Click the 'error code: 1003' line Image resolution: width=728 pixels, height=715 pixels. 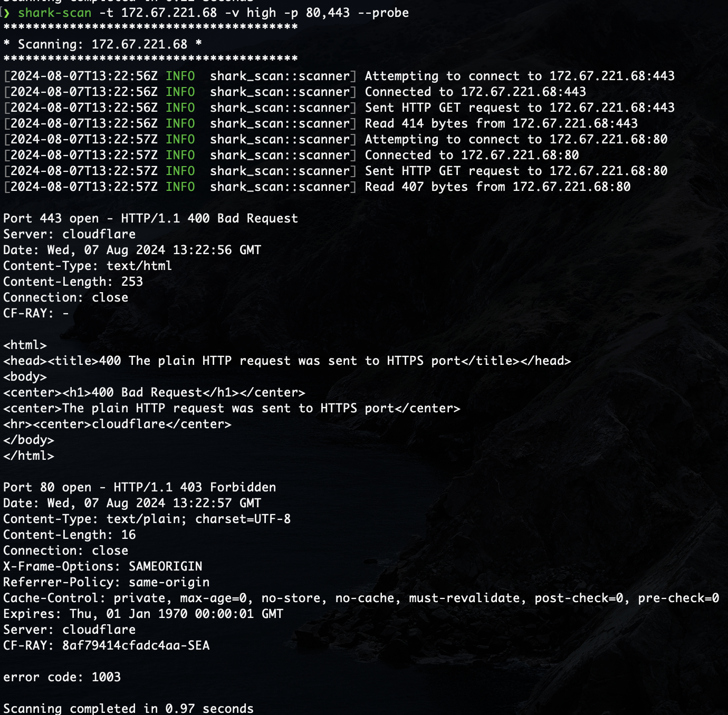click(x=62, y=677)
